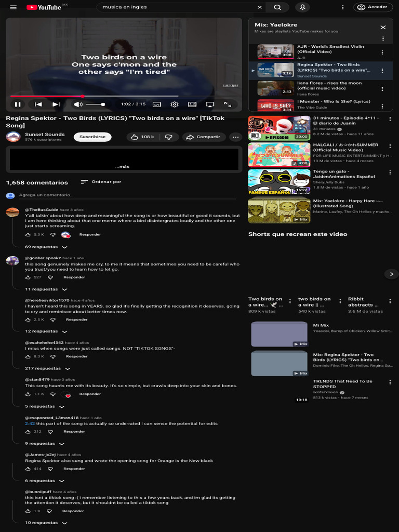
Task: Dislike the video
Action: (169, 137)
